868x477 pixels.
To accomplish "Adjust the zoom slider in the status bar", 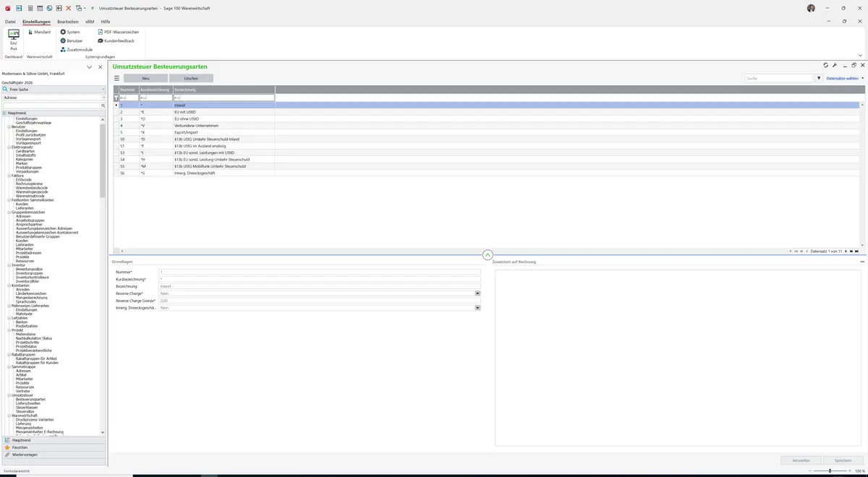I will (830, 471).
